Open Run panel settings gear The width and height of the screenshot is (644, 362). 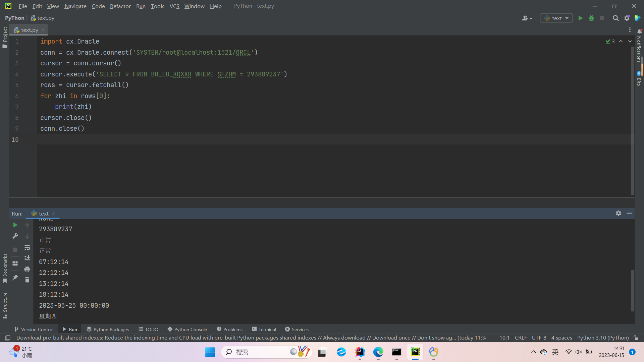(619, 213)
